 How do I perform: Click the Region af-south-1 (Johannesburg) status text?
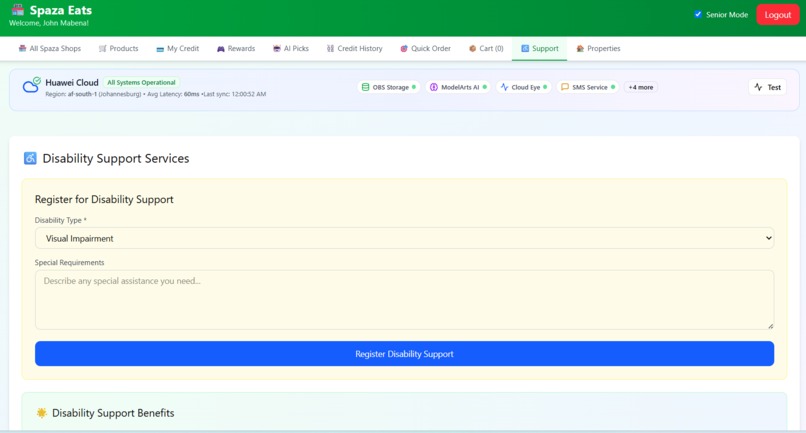click(93, 94)
